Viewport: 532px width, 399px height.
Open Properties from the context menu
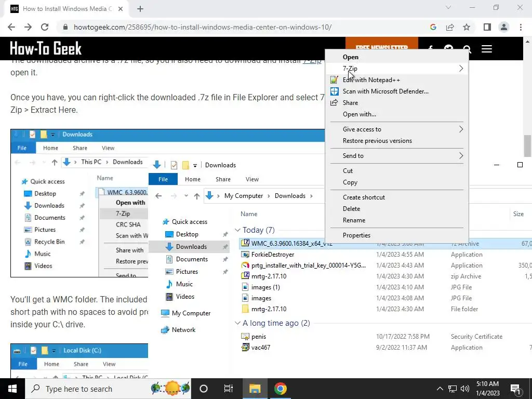click(x=397, y=235)
